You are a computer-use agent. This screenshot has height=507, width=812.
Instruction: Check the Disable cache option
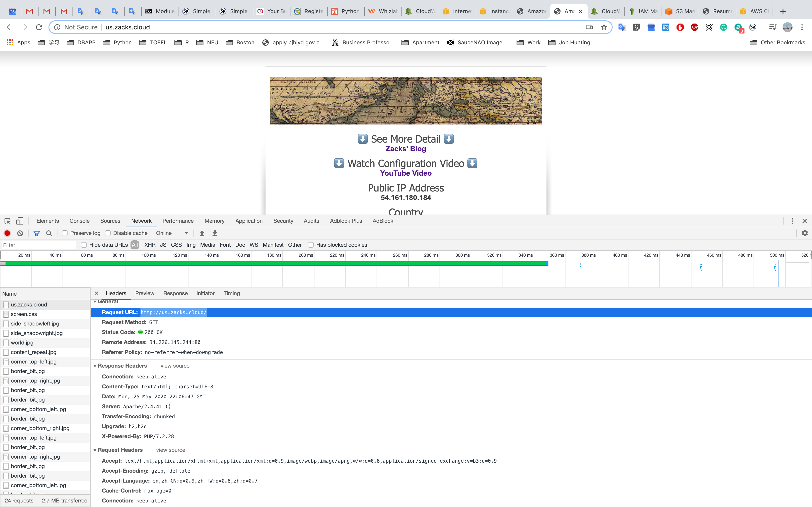point(108,233)
